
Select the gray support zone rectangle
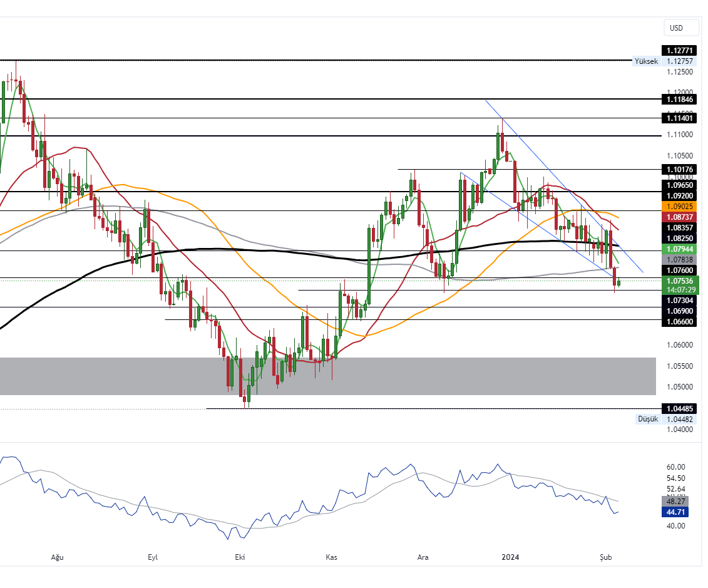326,376
